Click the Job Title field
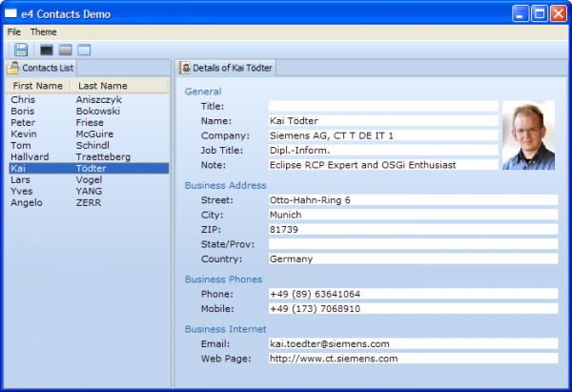The width and height of the screenshot is (572, 392). (383, 150)
